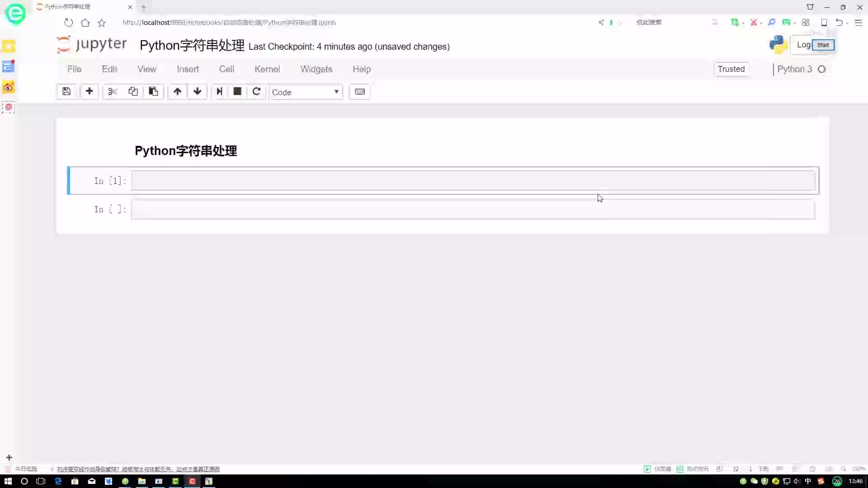The height and width of the screenshot is (488, 868).
Task: Rename the notebook title Python字符串处理
Action: (x=192, y=46)
